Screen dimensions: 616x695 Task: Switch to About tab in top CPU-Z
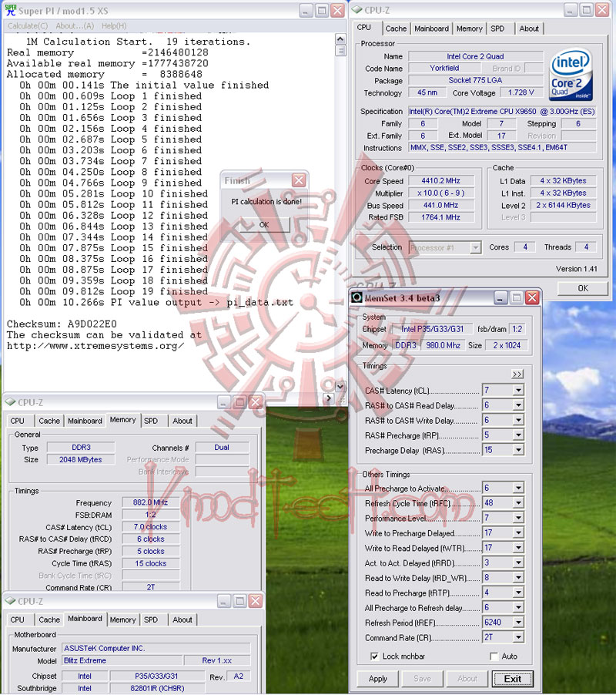tap(529, 29)
